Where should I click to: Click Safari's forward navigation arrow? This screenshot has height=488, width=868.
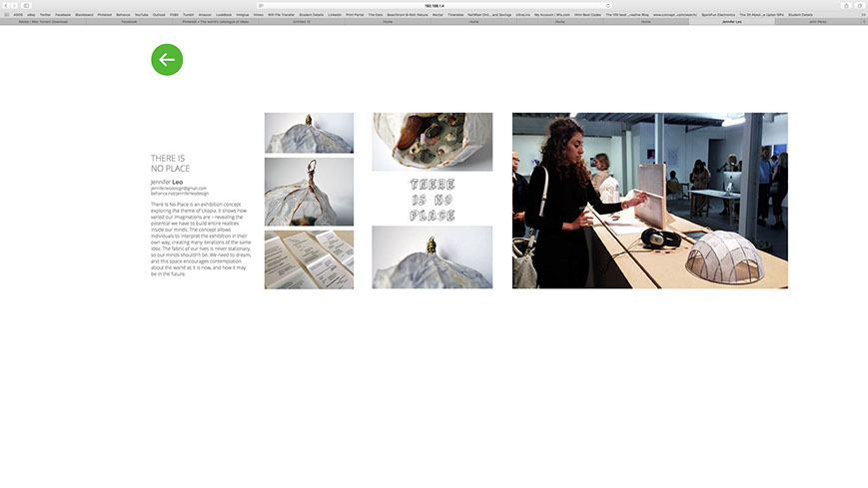coord(14,5)
